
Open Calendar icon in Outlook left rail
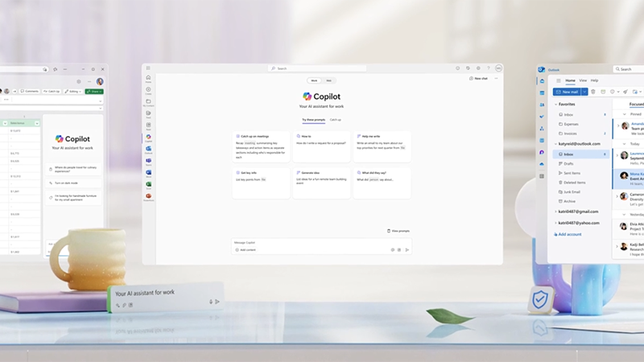click(542, 93)
